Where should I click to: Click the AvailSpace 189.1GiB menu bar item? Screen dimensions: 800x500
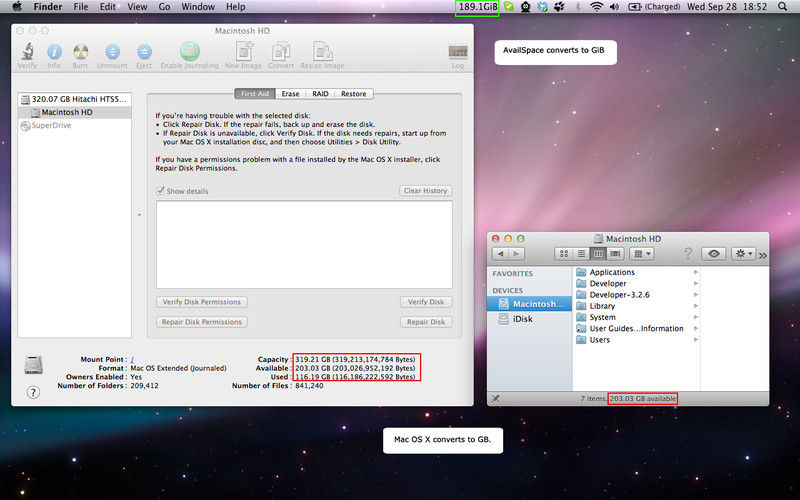coord(477,7)
